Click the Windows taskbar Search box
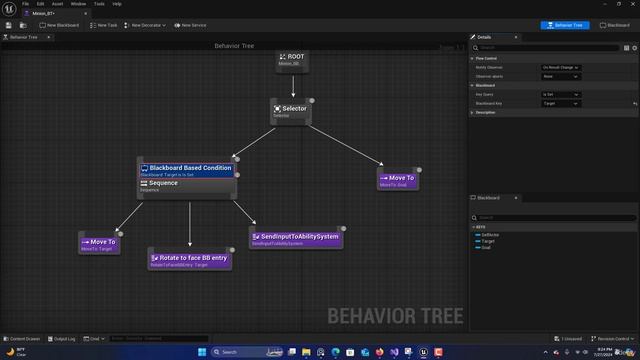This screenshot has width=640, height=360. coord(247,352)
